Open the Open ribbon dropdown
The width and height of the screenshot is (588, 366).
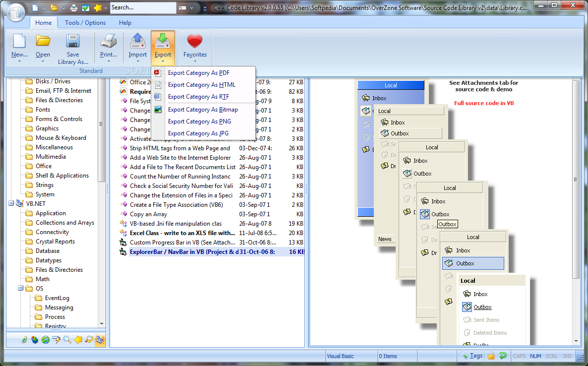point(43,61)
